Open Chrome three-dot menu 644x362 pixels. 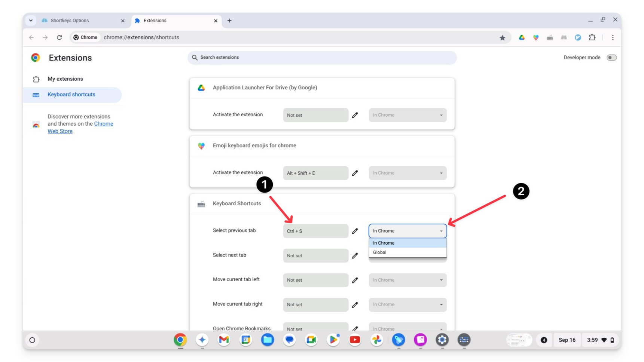point(613,37)
